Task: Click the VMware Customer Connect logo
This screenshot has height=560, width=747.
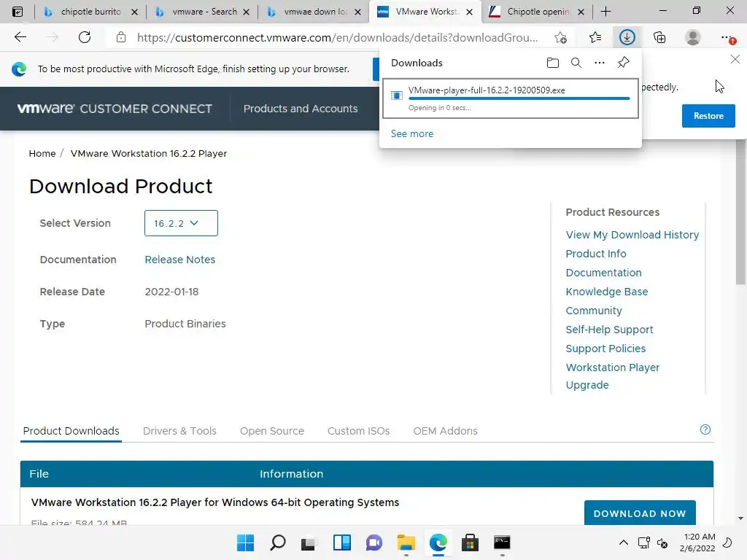Action: tap(115, 109)
